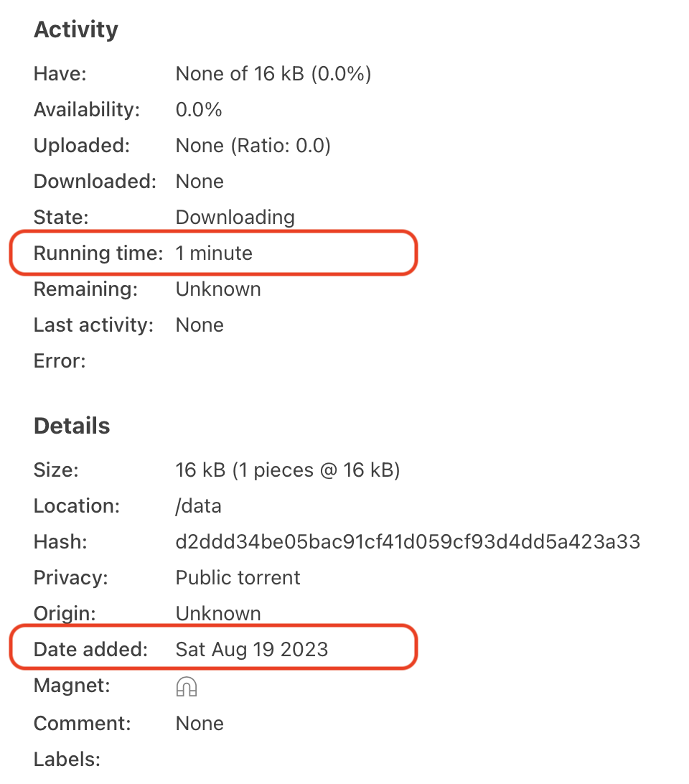Click the Location path /data
Screen dimensions: 689x784
click(x=199, y=505)
